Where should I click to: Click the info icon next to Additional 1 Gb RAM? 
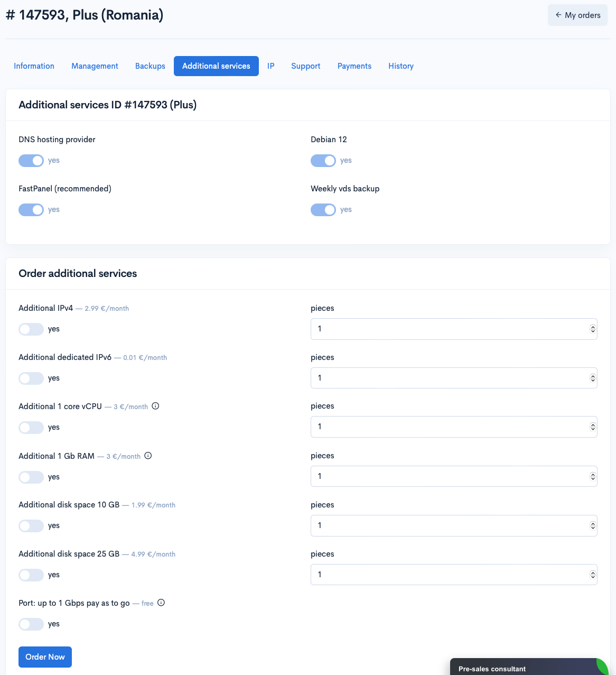(148, 456)
